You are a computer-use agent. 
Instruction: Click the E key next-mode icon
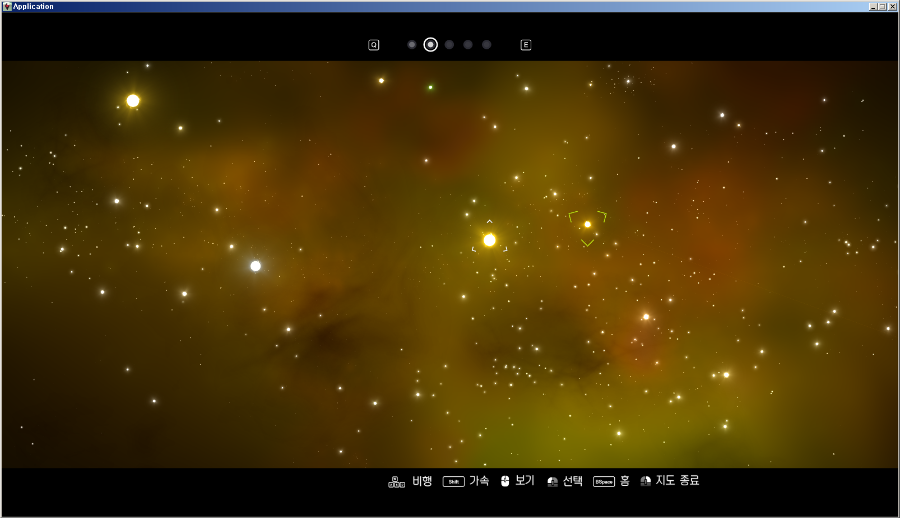pos(526,45)
